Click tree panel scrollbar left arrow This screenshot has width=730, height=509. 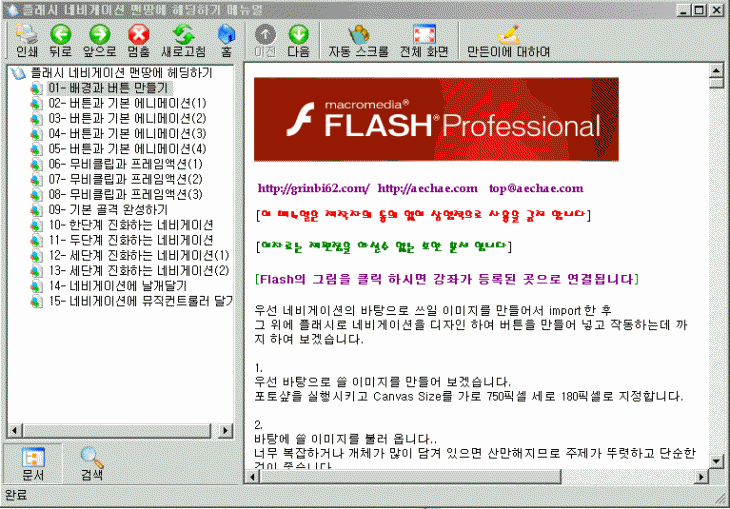click(x=15, y=430)
